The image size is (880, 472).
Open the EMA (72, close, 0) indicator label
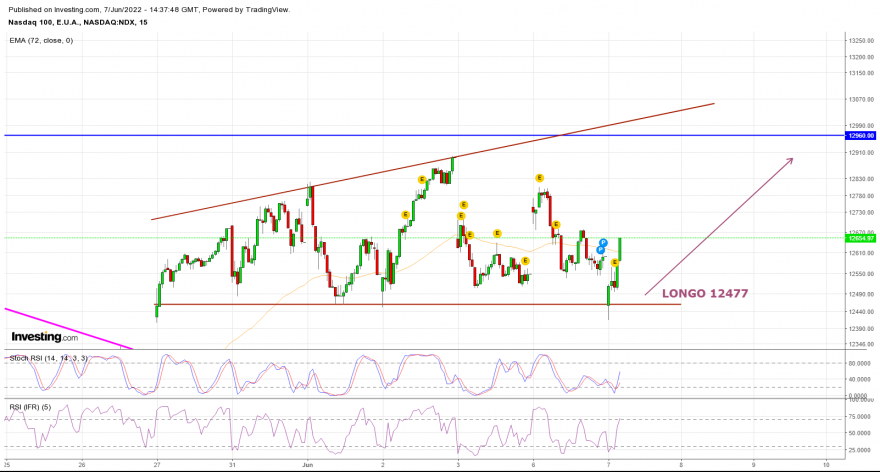(41, 40)
